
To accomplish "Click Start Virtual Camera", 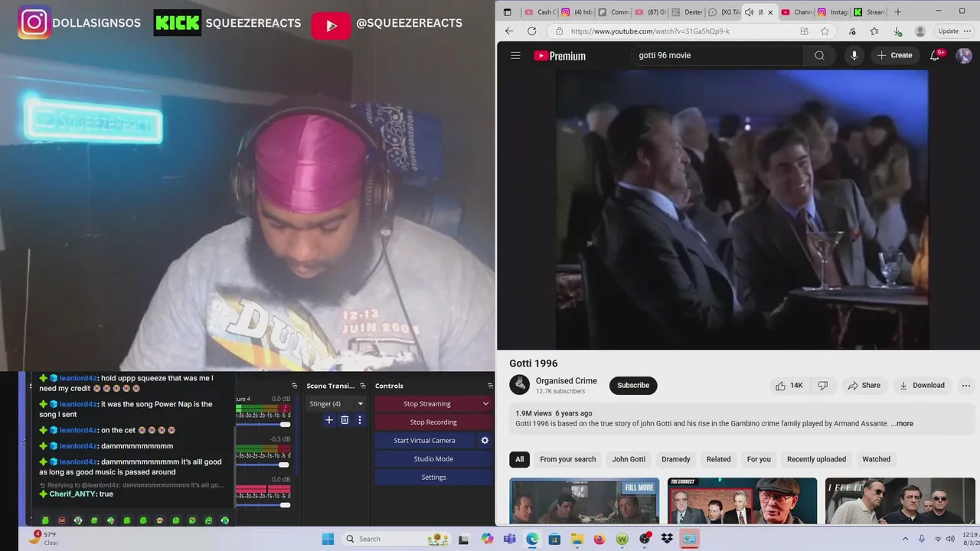I will click(424, 441).
